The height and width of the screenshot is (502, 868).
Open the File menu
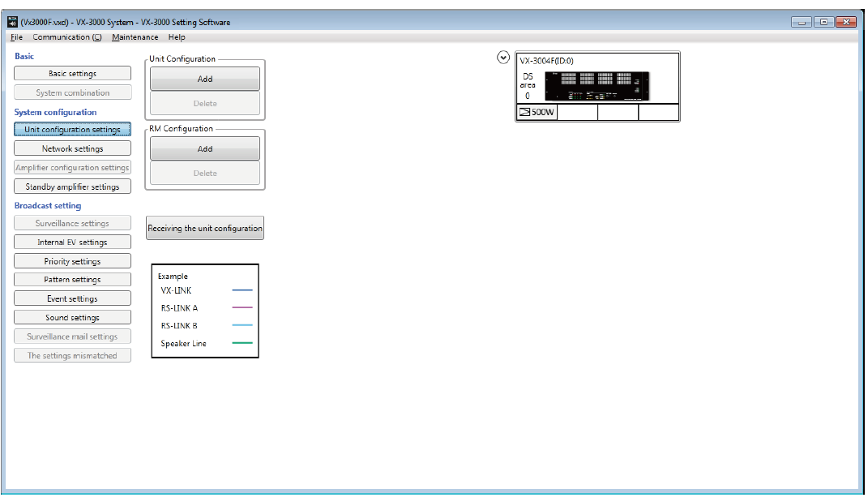16,37
